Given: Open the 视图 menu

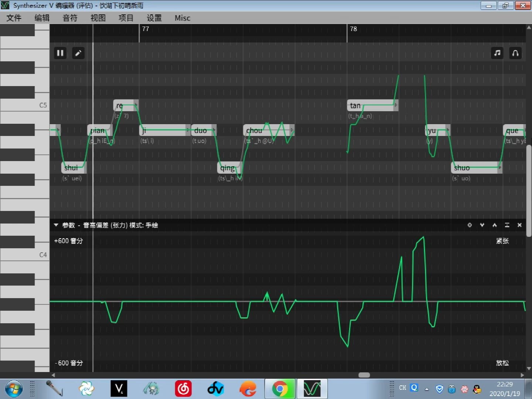Looking at the screenshot, I should pyautogui.click(x=98, y=18).
